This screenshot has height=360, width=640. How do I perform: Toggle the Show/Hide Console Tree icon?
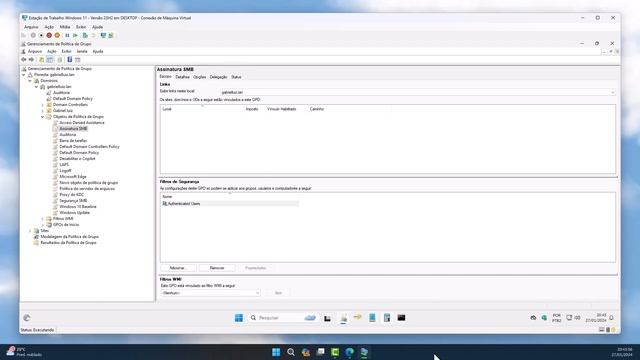(50, 60)
